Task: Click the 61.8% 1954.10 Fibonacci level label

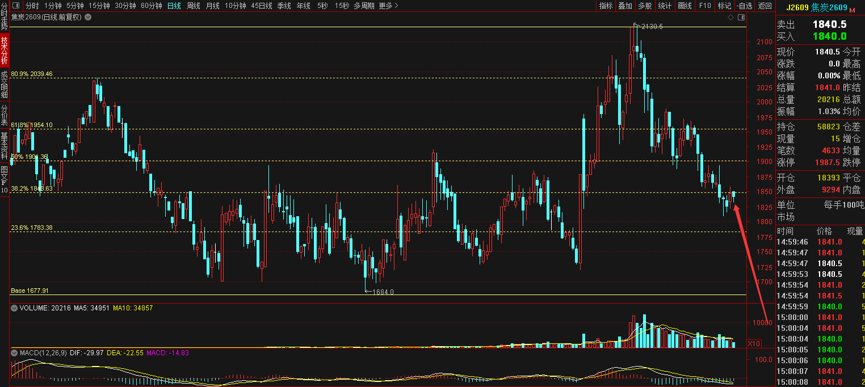Action: [31, 125]
